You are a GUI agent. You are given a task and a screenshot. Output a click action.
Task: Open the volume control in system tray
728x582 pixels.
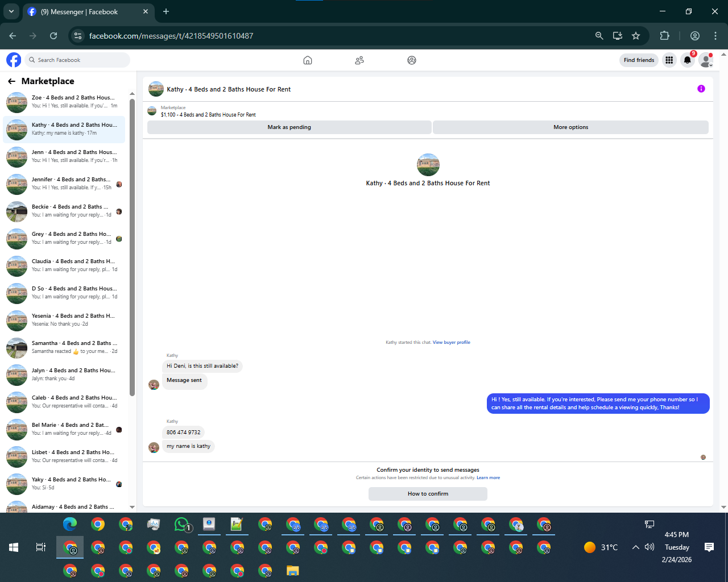click(650, 547)
